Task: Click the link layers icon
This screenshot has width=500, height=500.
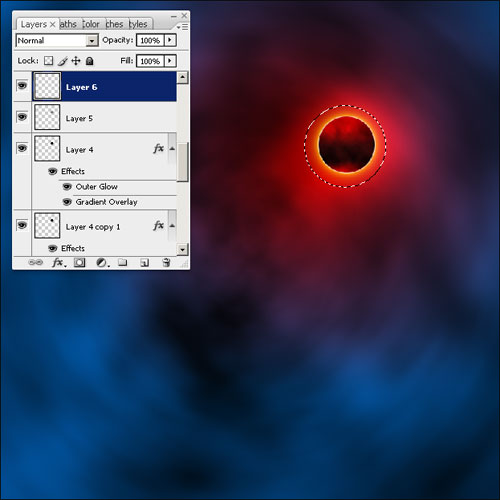Action: tap(36, 262)
